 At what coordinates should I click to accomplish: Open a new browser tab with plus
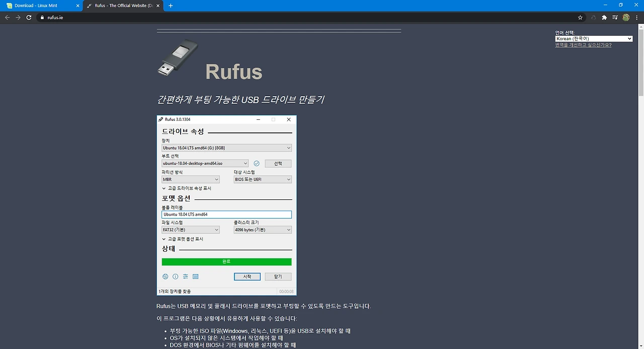[x=171, y=6]
